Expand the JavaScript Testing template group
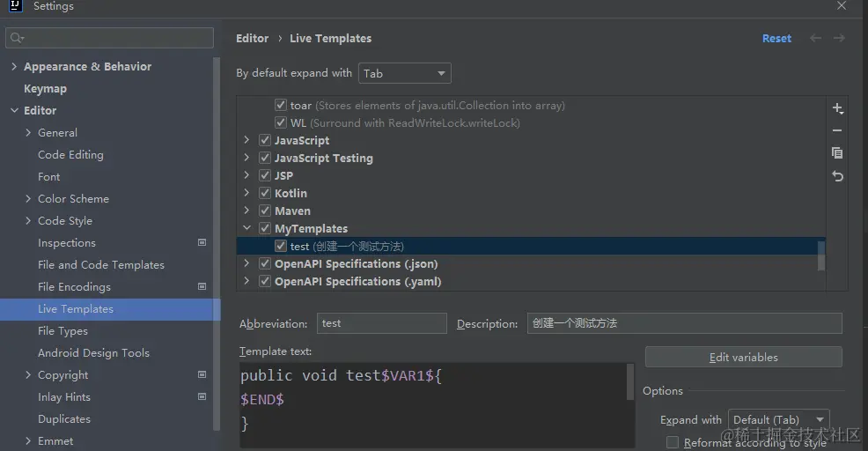The height and width of the screenshot is (451, 868). pos(246,158)
